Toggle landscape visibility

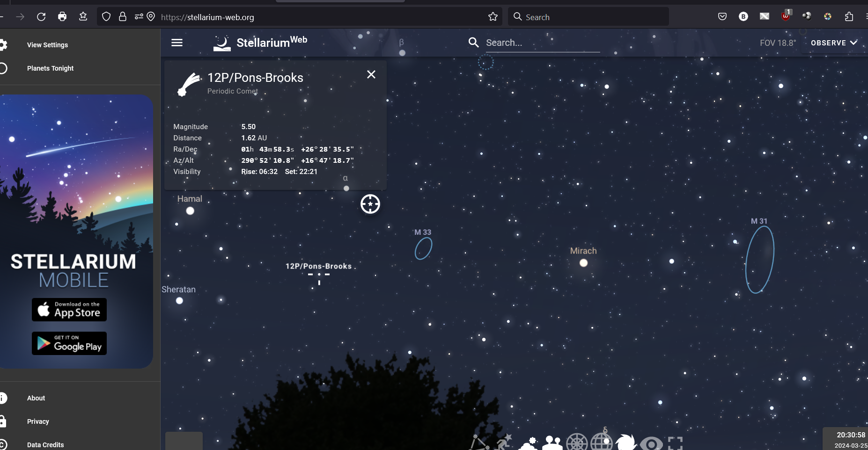[x=552, y=443]
